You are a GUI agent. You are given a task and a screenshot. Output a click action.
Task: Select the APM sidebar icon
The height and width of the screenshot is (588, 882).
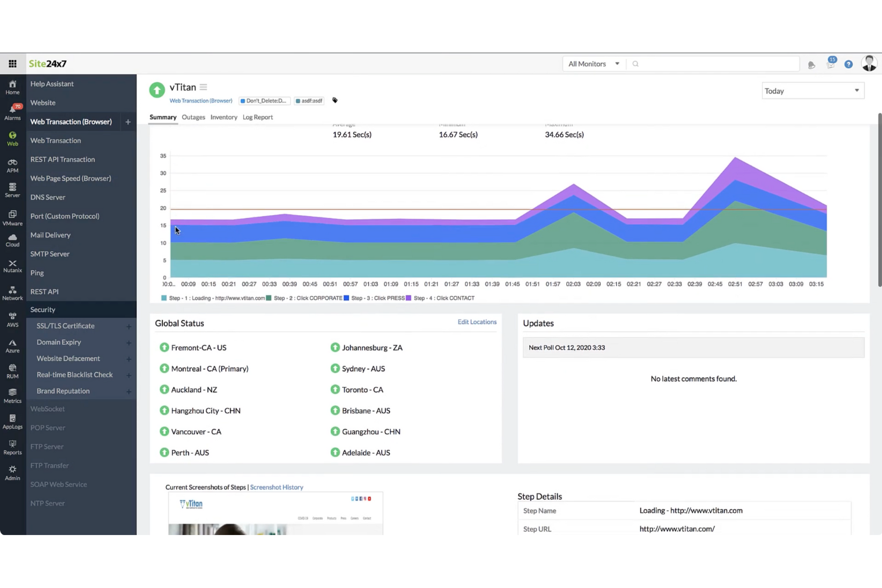[12, 165]
